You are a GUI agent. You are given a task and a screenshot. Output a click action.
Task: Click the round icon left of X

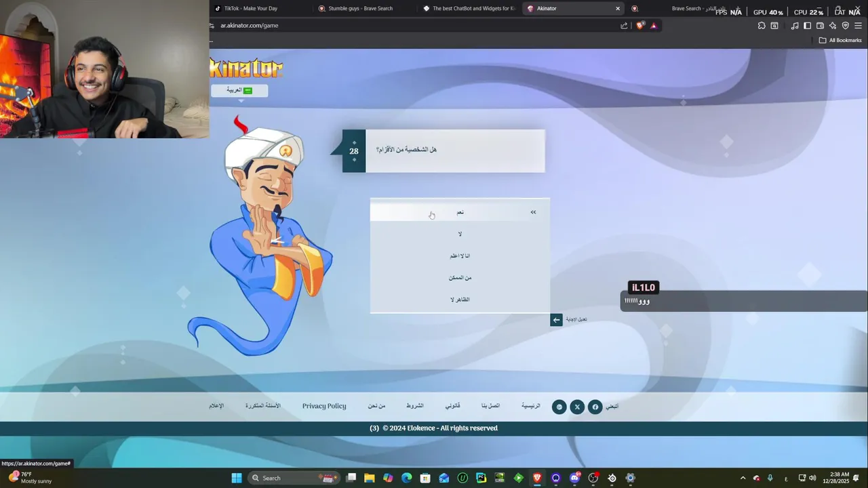click(x=559, y=407)
